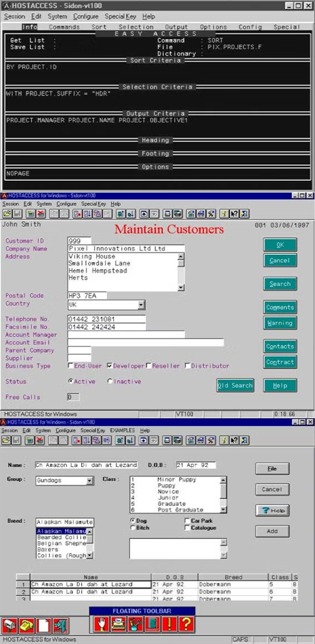Switch to the Output tab in Easy Access
Screen dimensions: 315x644
176,27
